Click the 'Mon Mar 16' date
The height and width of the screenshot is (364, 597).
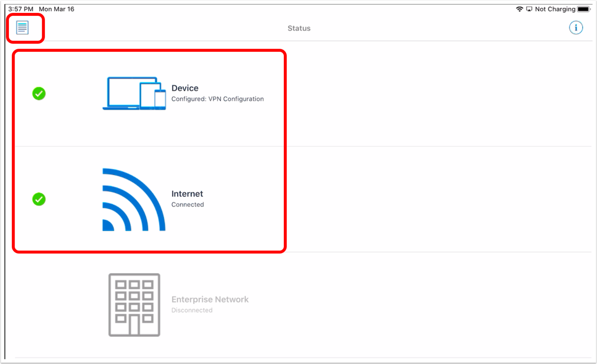coord(56,9)
